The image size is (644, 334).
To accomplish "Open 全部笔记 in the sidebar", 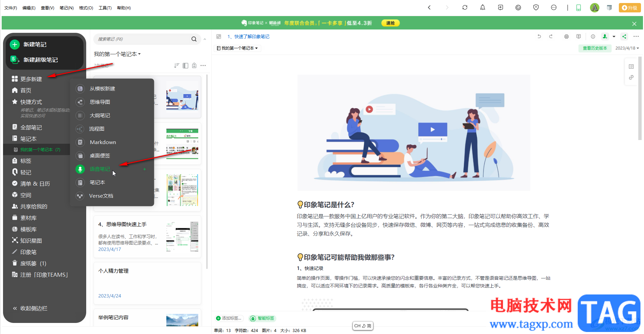I will point(31,128).
